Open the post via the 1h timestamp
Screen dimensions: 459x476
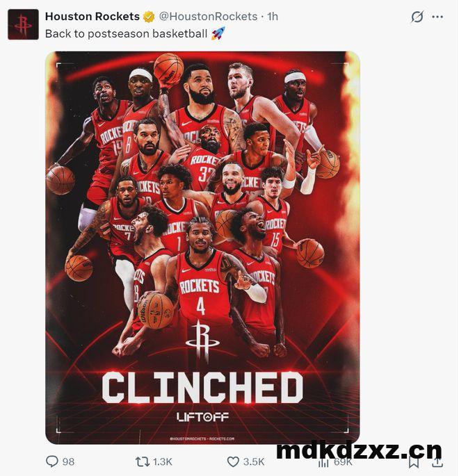[x=273, y=17]
